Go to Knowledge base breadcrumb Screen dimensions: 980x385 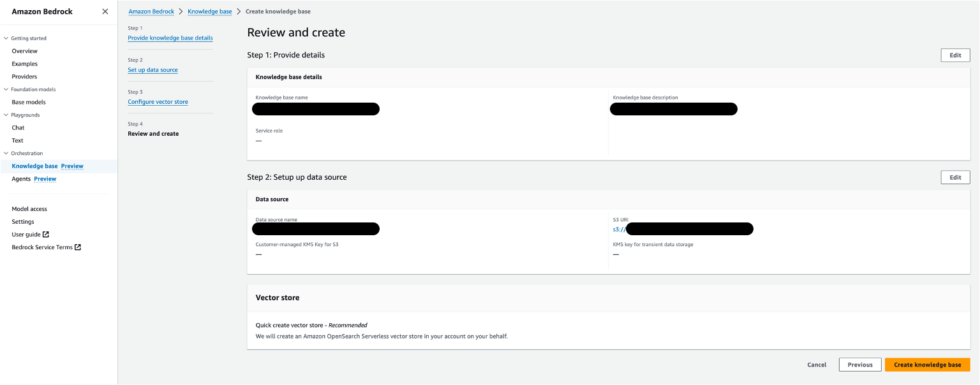[x=210, y=11]
